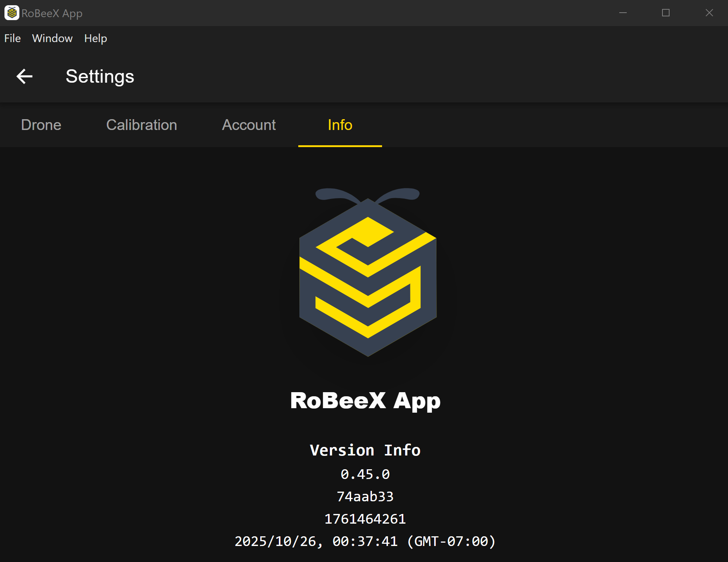Click the Version Info heading
Screen dimensions: 728x562
[x=365, y=450]
